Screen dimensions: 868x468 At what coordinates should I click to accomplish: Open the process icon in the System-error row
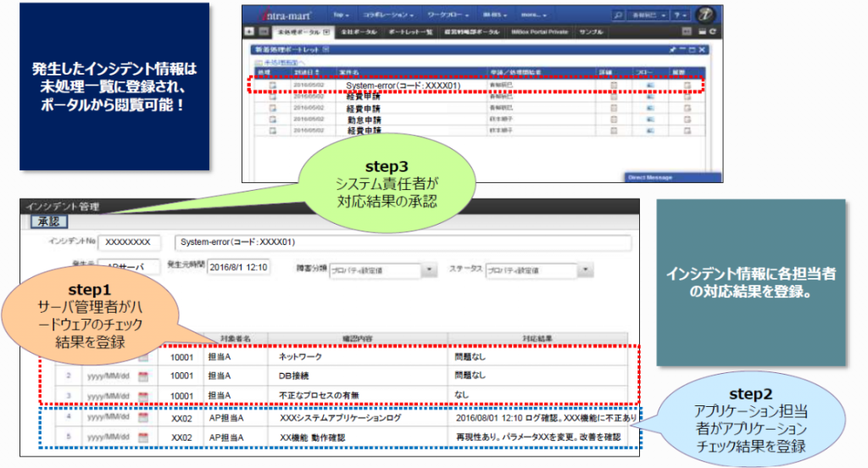point(272,86)
